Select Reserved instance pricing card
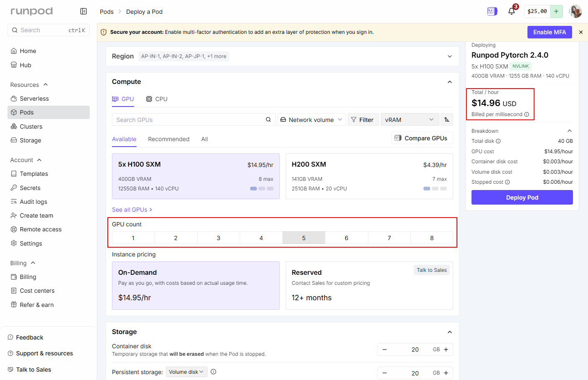The image size is (588, 380). [x=369, y=286]
